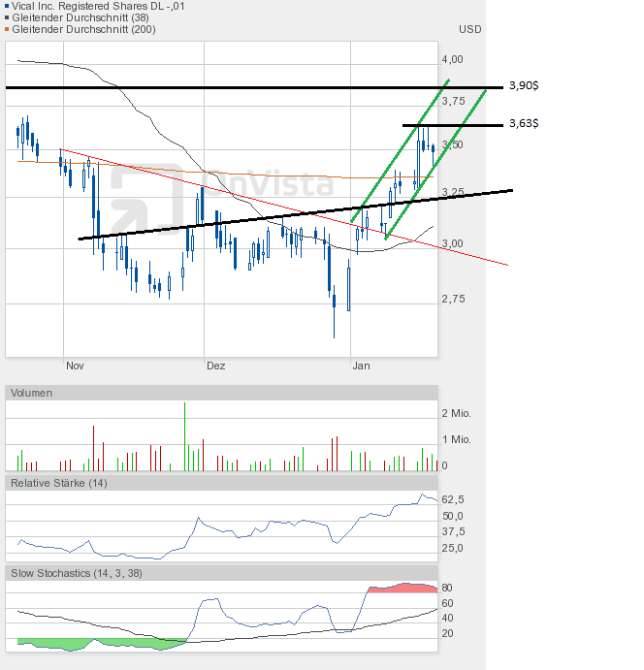644x670 pixels.
Task: Click the USD currency label
Action: coord(469,29)
